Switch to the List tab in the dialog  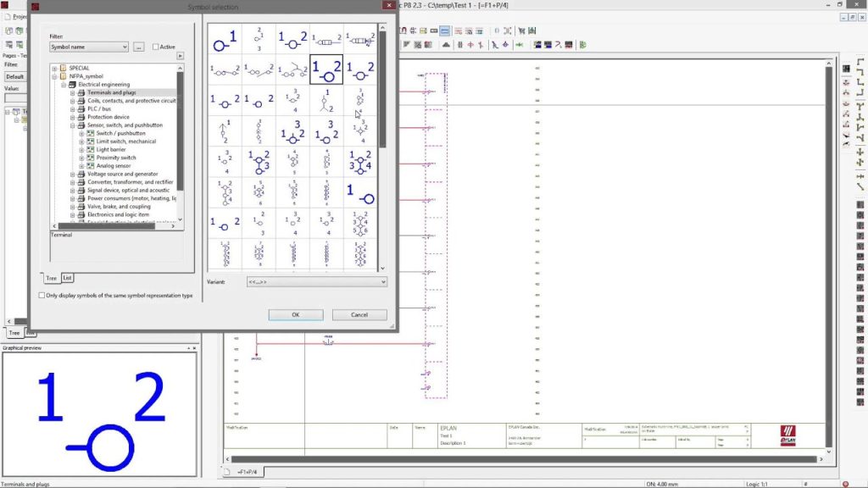click(67, 278)
